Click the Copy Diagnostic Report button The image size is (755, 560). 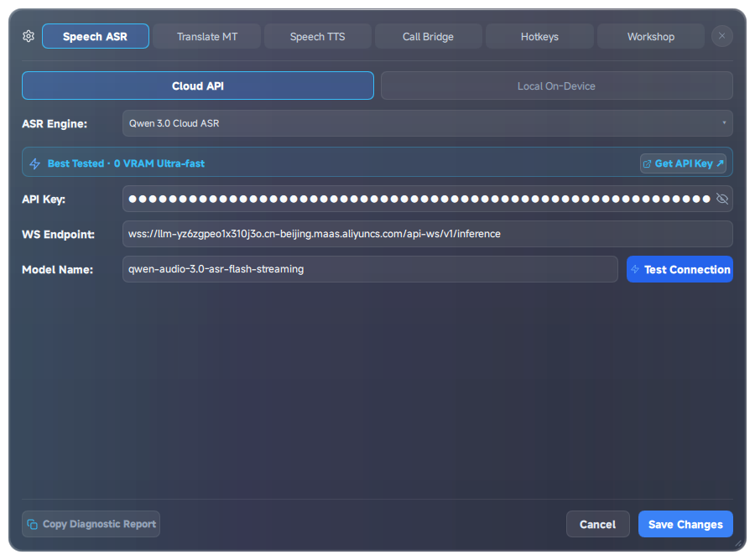[x=91, y=524]
